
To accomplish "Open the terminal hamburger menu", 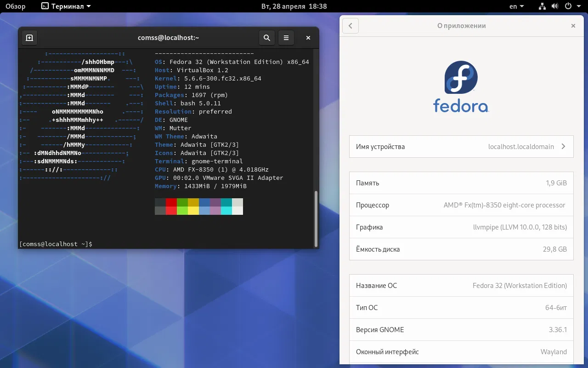I will 286,38.
